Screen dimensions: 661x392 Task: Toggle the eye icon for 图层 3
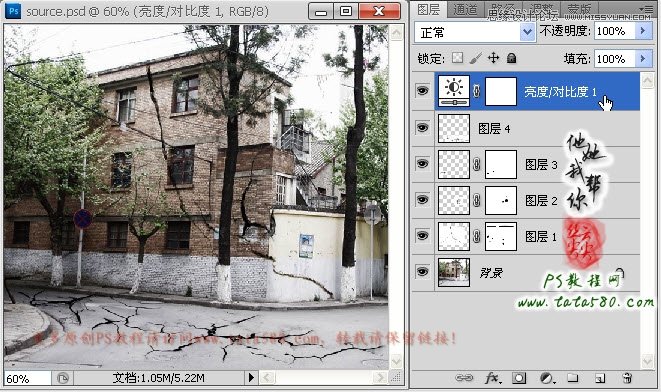422,164
